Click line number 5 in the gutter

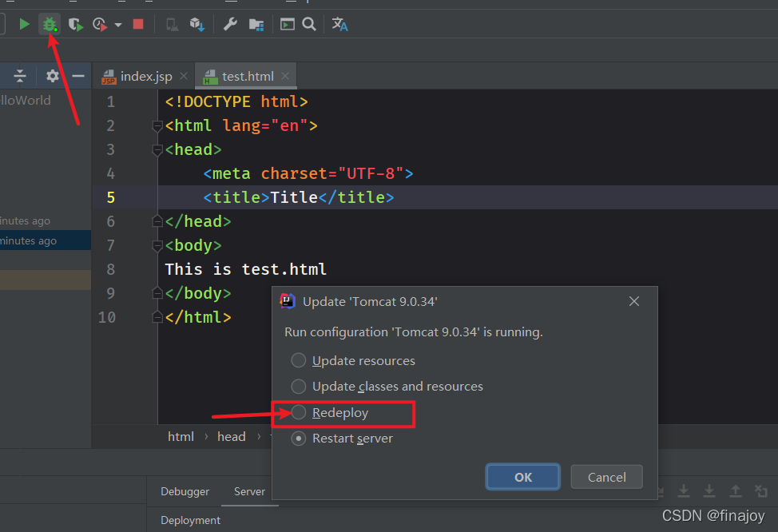(111, 197)
